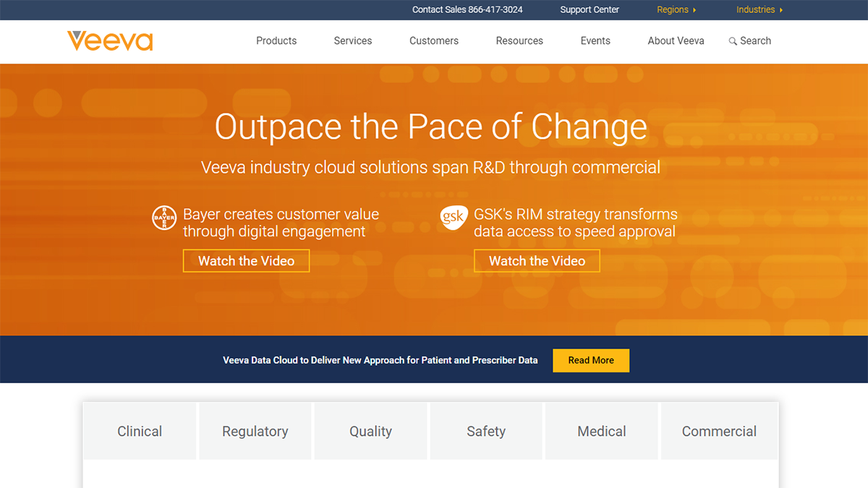Click the GSK logo icon
Viewport: 868px width, 488px height.
454,218
